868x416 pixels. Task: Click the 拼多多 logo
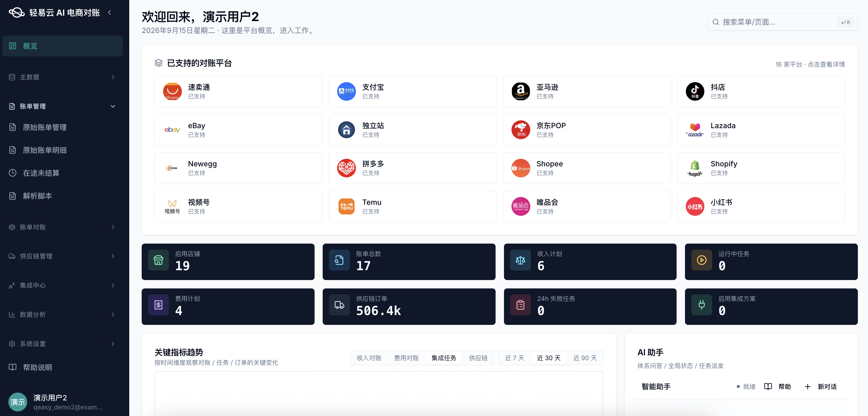(346, 168)
